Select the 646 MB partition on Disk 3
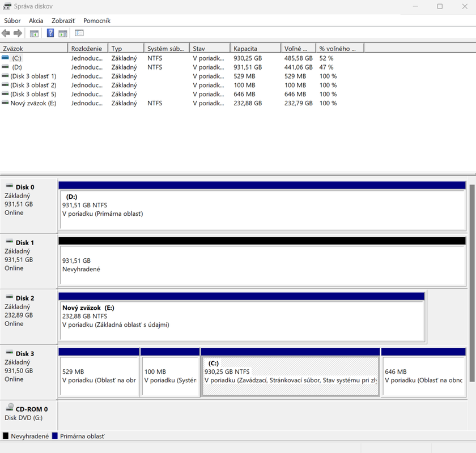The width and height of the screenshot is (476, 453). coord(423,373)
